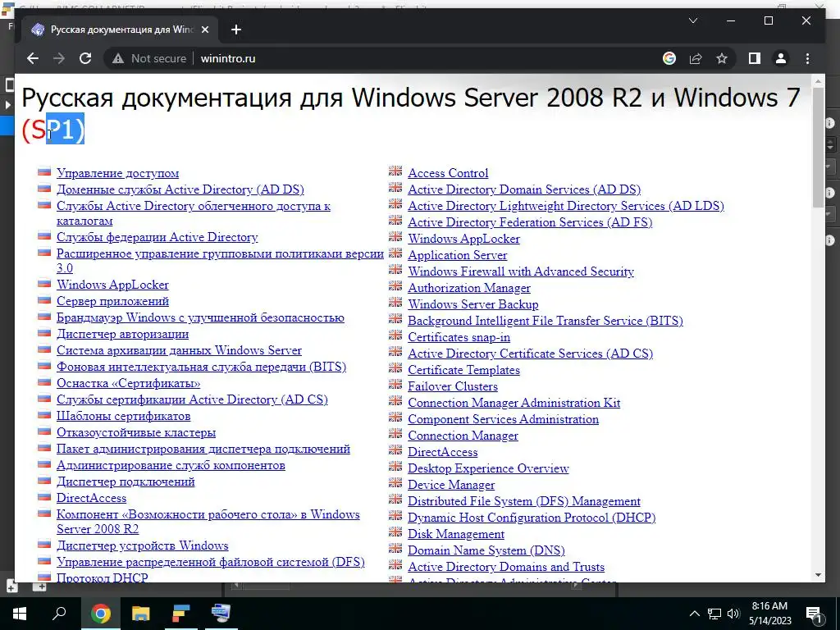840x630 pixels.
Task: Open the volume tray icon
Action: pyautogui.click(x=733, y=614)
